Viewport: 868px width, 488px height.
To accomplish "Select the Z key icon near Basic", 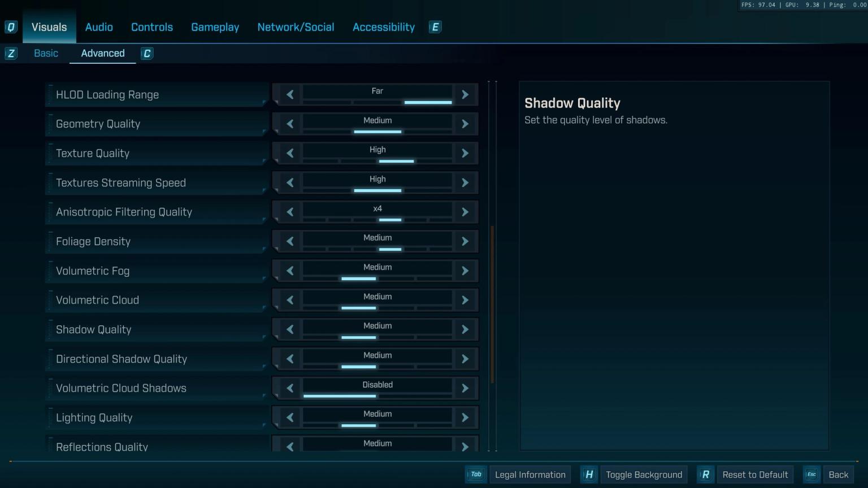I will [11, 53].
